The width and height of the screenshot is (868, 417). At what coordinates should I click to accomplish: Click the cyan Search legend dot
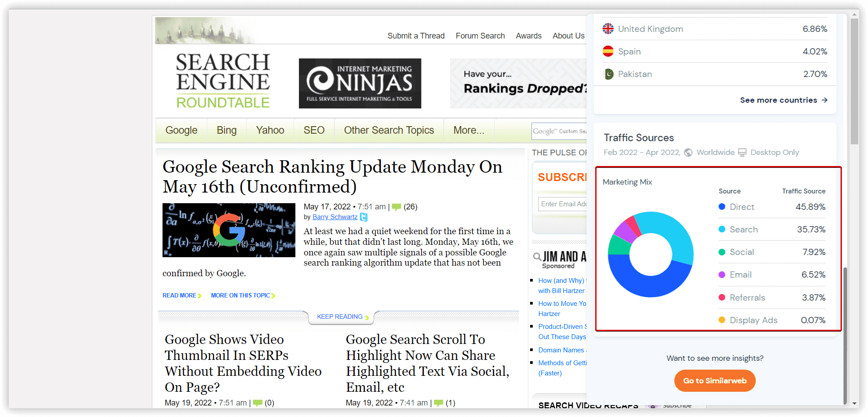pyautogui.click(x=722, y=229)
